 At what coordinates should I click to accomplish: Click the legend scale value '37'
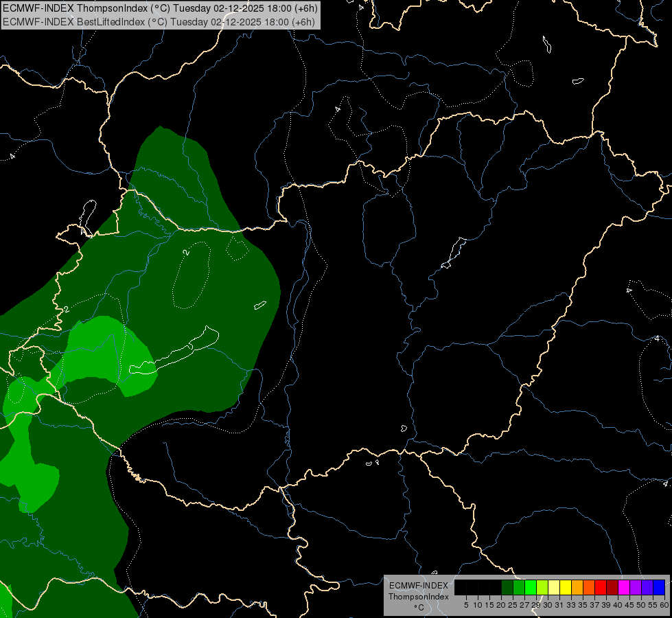click(x=594, y=605)
